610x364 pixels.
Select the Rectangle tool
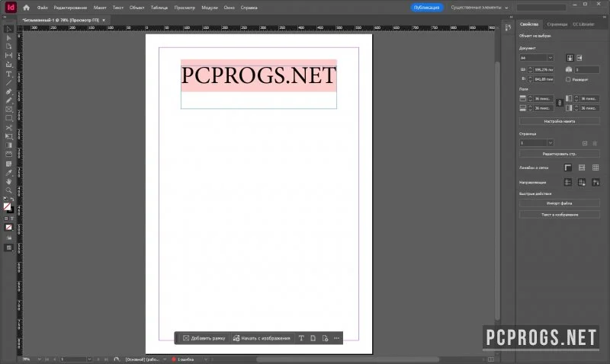tap(8, 119)
